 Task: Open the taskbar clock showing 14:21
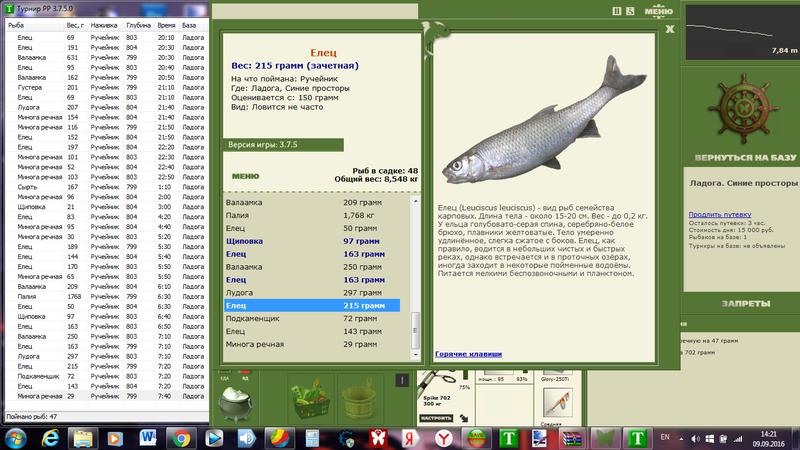(x=768, y=439)
